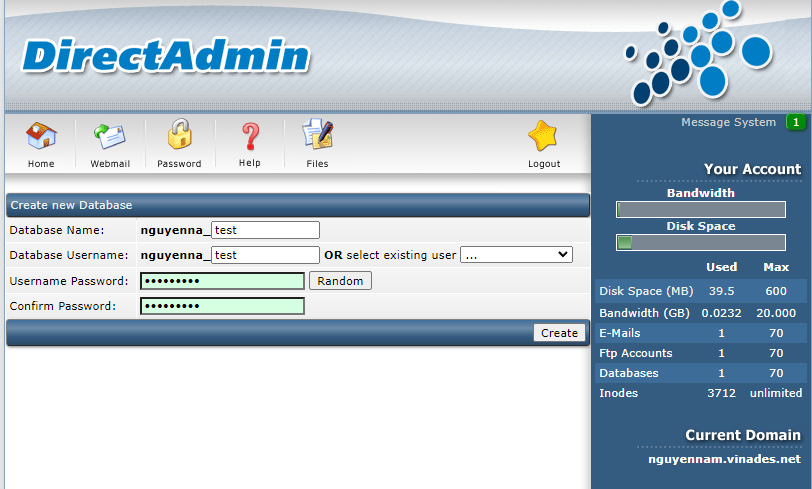Click the E-Mails row label

(x=620, y=333)
